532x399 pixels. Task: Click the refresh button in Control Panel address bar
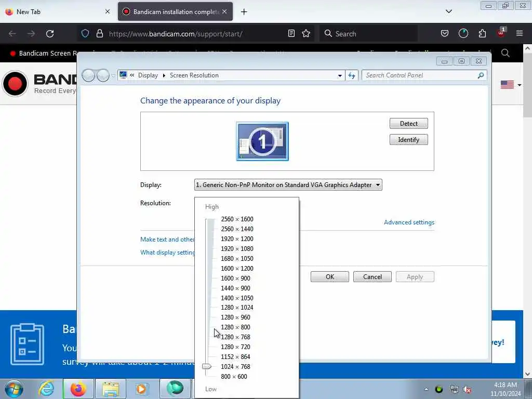(352, 75)
